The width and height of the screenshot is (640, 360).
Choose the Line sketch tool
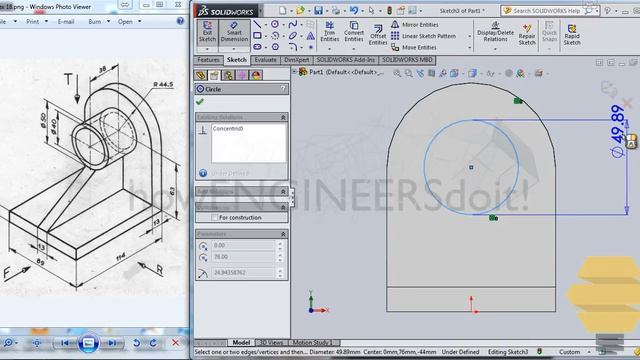[x=257, y=24]
